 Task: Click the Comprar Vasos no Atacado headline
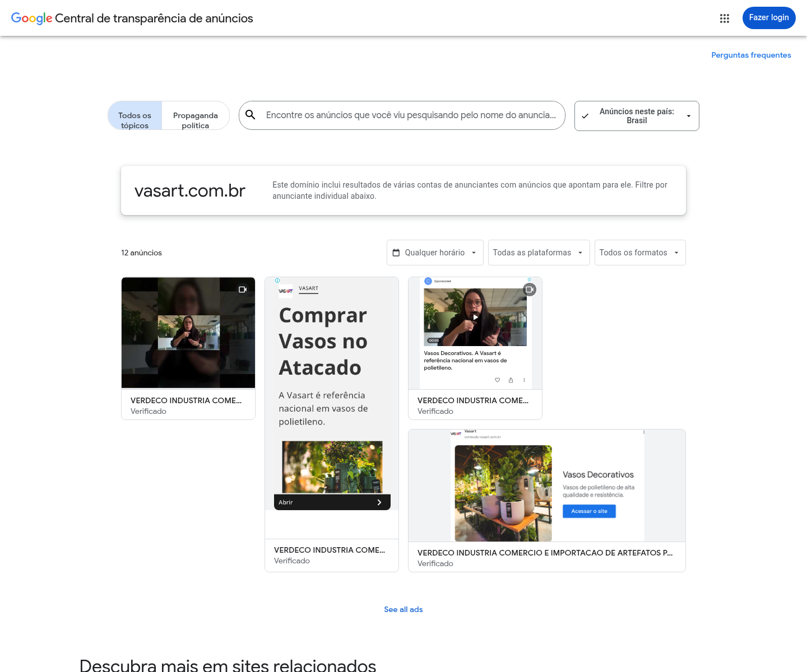[323, 342]
